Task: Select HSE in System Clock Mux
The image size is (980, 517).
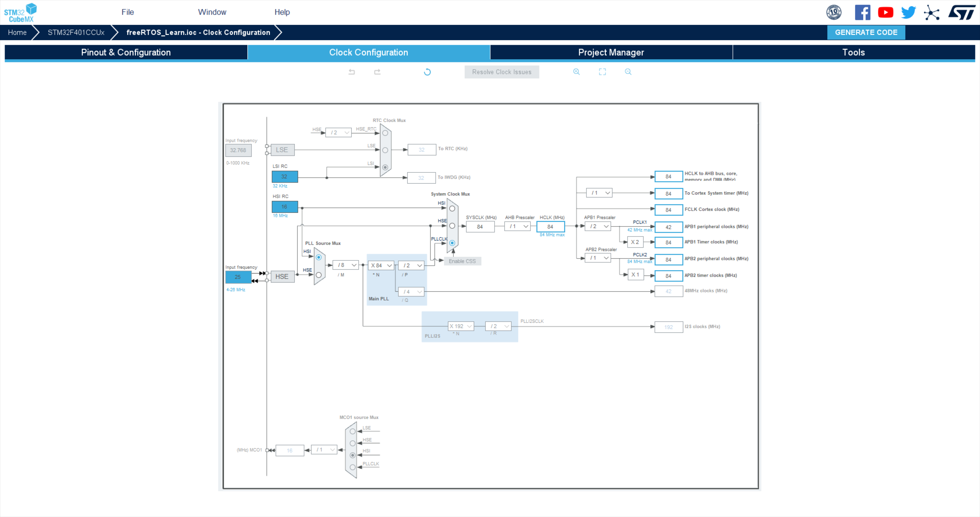Action: click(452, 226)
